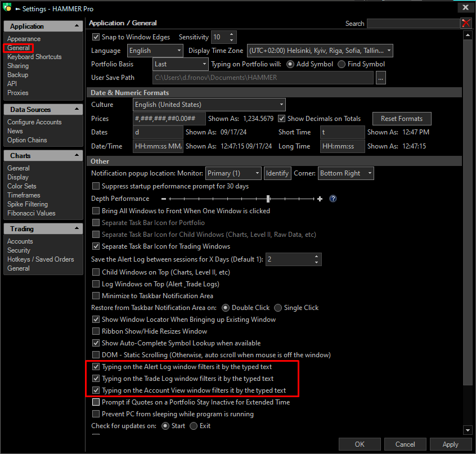Decrease Alert Log days with down arrow
476x454 pixels.
316,263
